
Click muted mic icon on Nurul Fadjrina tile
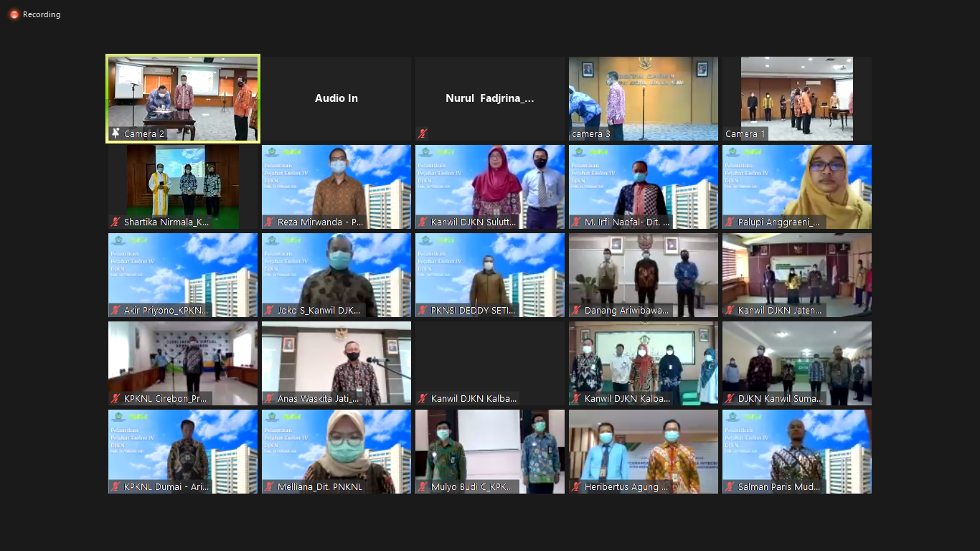click(x=423, y=133)
